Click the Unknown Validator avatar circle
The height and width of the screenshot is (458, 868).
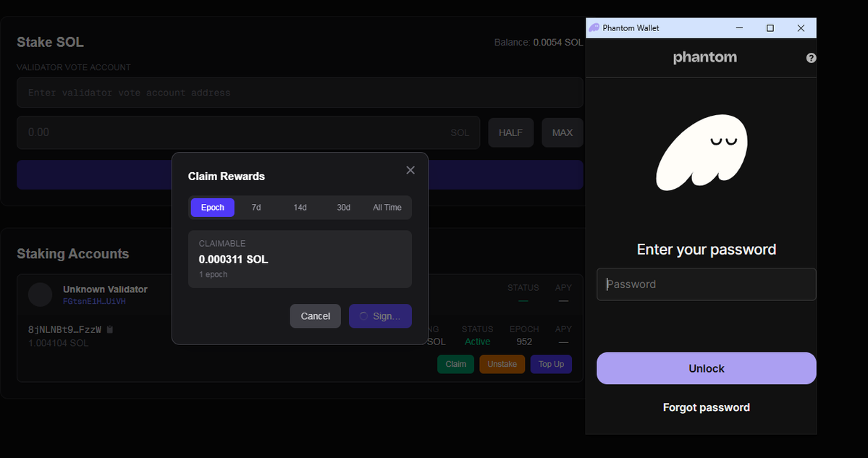point(40,294)
